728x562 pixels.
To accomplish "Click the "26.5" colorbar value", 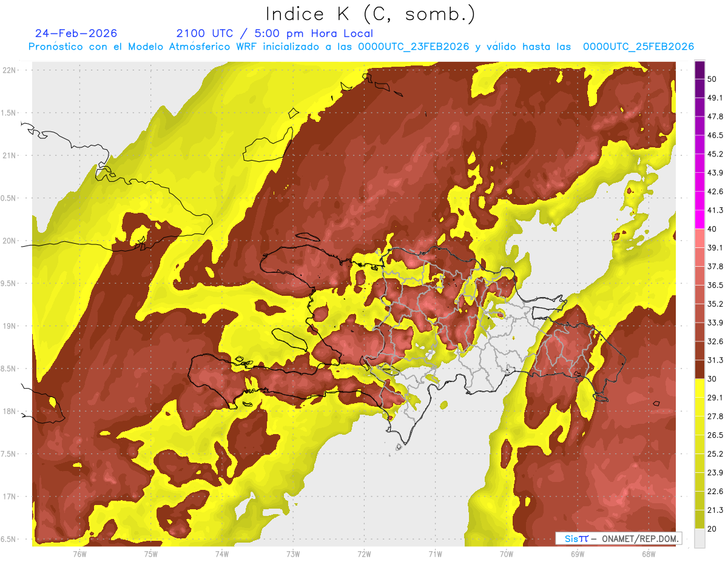I will [715, 435].
